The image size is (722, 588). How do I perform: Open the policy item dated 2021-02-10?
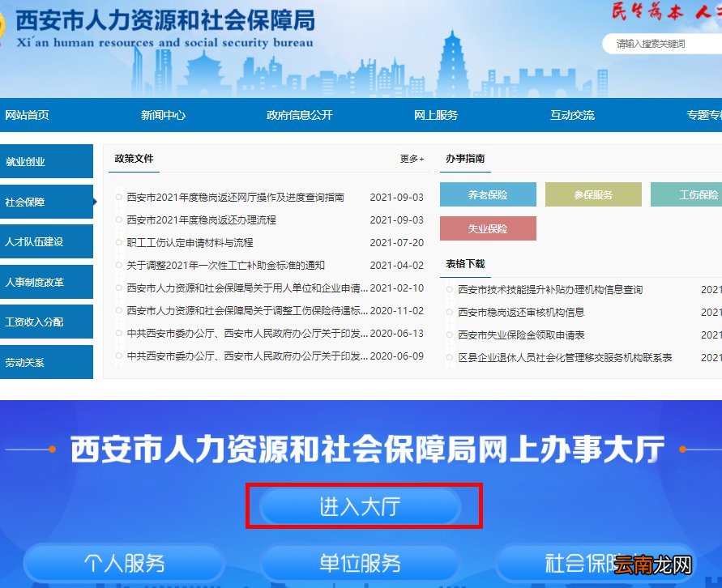point(247,288)
